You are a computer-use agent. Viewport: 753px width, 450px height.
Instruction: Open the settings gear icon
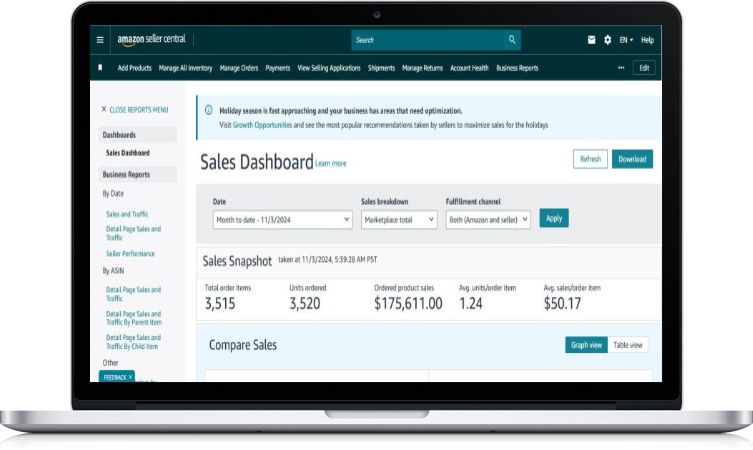607,40
